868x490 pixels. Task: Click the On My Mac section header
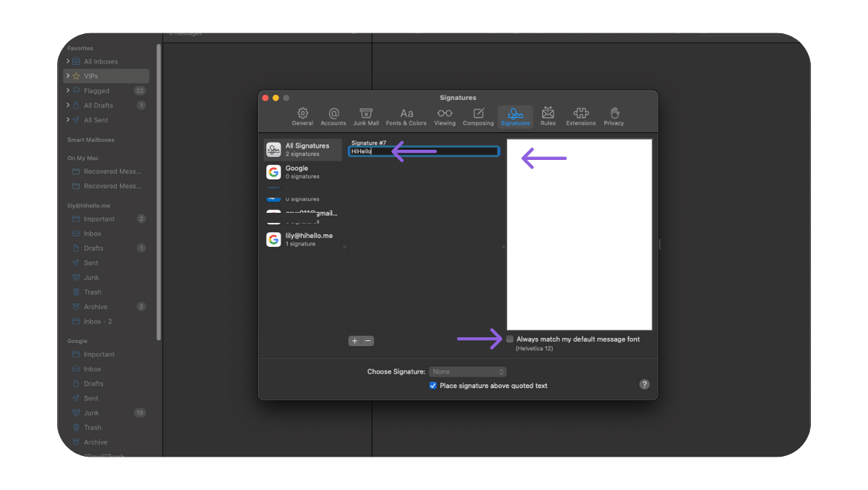[x=83, y=158]
